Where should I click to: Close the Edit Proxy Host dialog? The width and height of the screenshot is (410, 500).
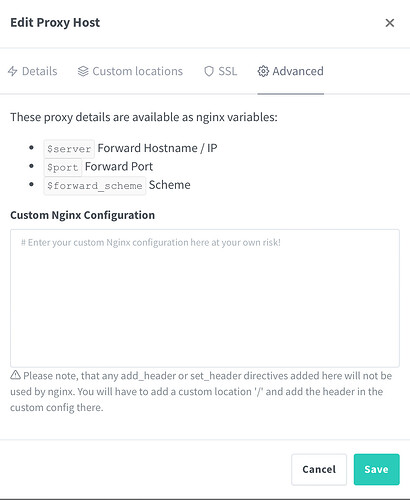pyautogui.click(x=390, y=23)
